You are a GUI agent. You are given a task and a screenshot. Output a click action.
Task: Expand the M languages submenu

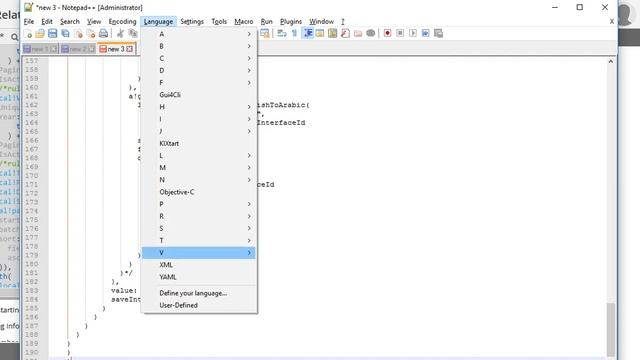(x=199, y=168)
